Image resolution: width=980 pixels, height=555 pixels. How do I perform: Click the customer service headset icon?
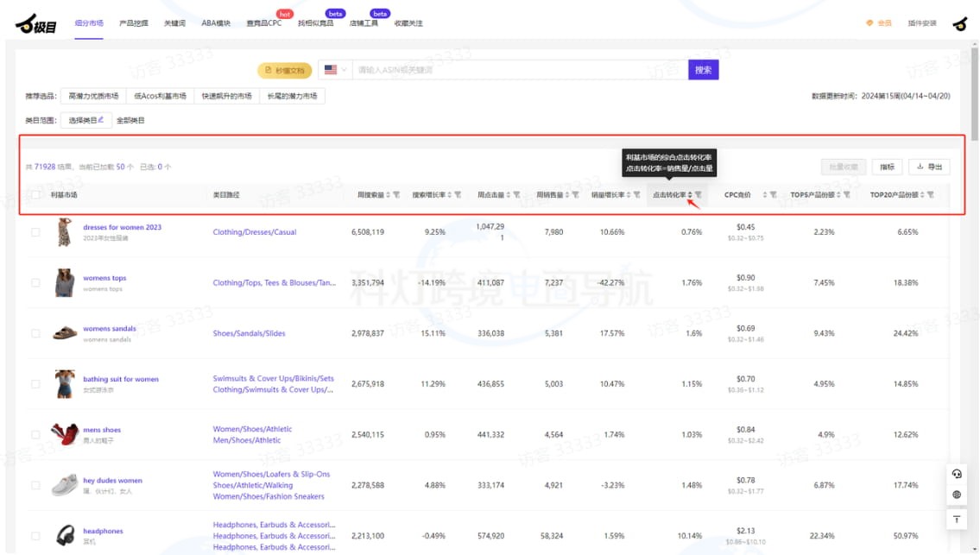(x=956, y=474)
